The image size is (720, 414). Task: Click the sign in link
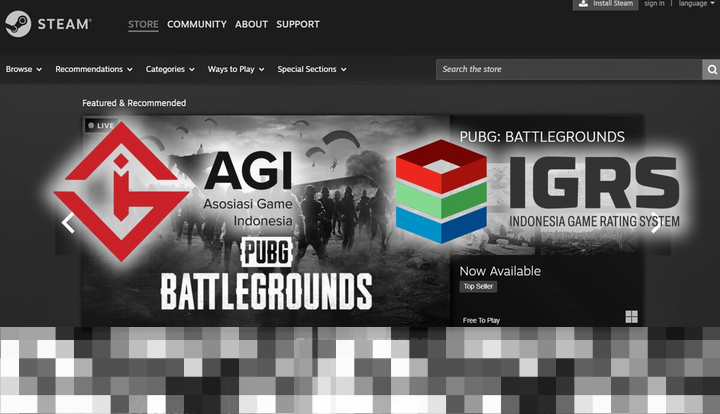pos(654,4)
